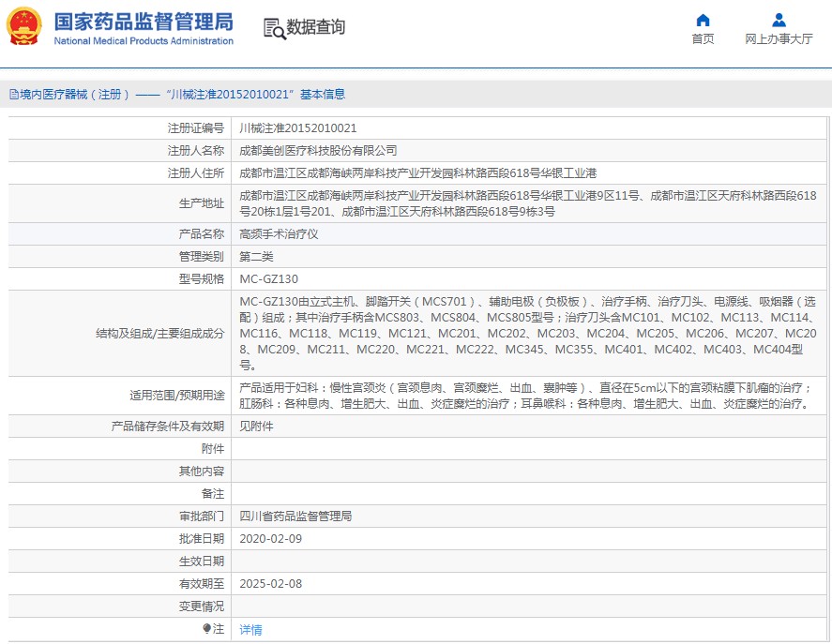
Task: Click the 有效期至 row label
Action: tap(202, 583)
